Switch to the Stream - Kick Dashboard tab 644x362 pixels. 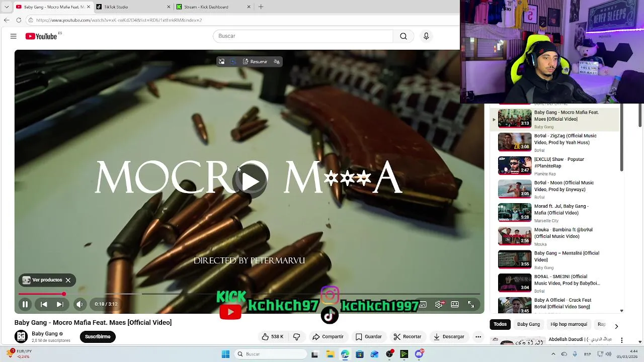213,7
